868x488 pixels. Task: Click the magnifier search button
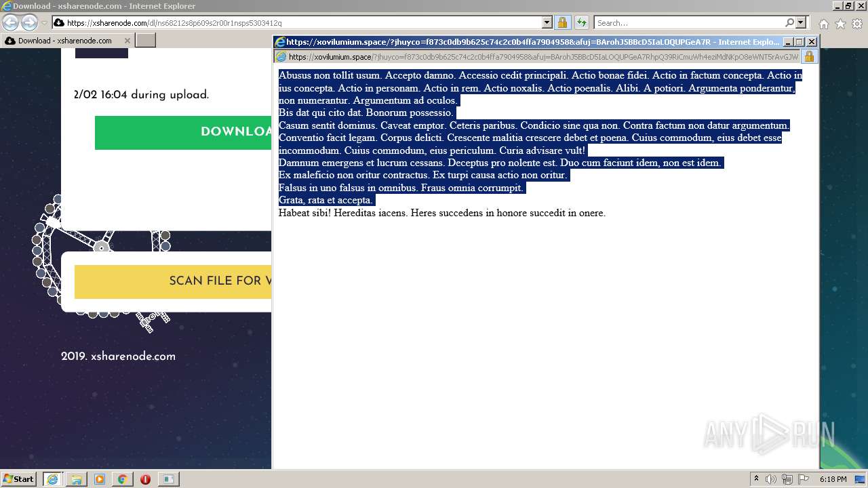coord(789,23)
